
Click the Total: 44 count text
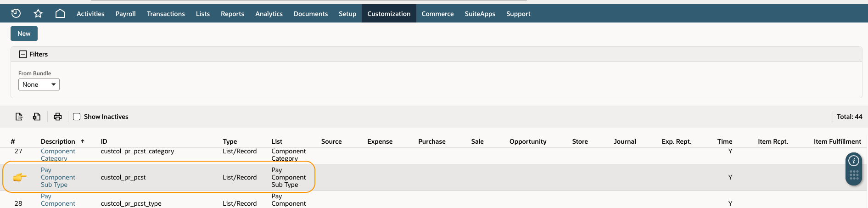tap(849, 117)
